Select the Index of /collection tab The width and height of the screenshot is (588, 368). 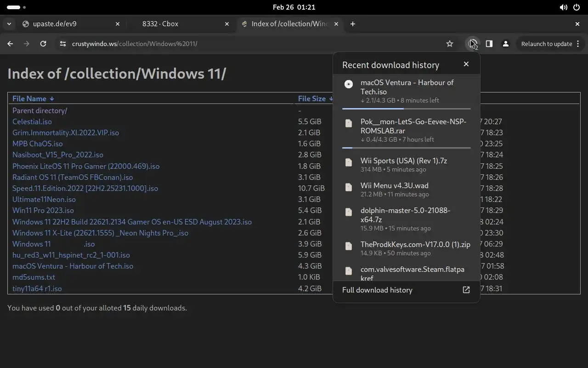(290, 24)
